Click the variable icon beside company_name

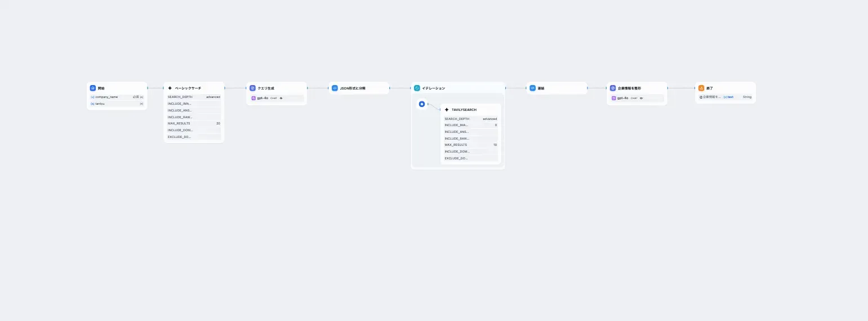tap(92, 97)
